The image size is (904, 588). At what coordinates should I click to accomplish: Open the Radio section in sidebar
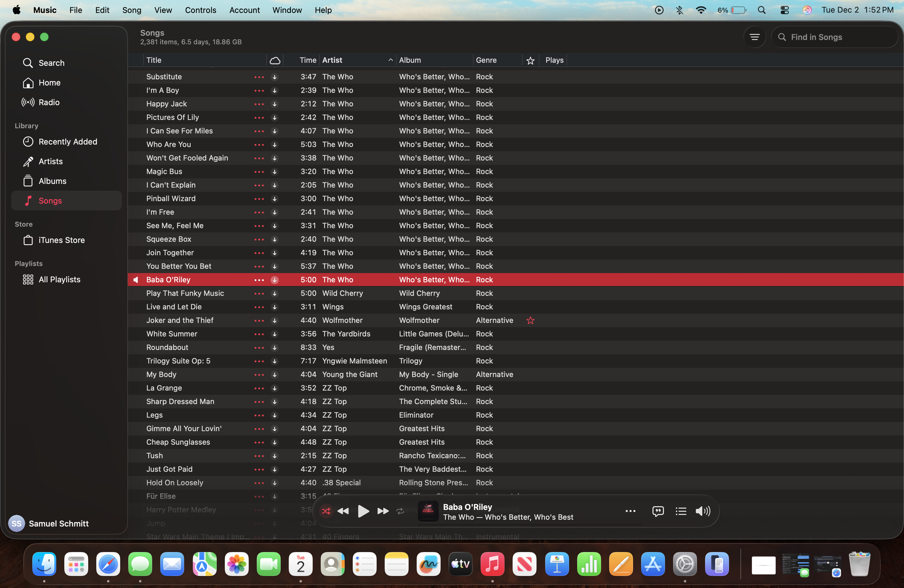tap(49, 102)
